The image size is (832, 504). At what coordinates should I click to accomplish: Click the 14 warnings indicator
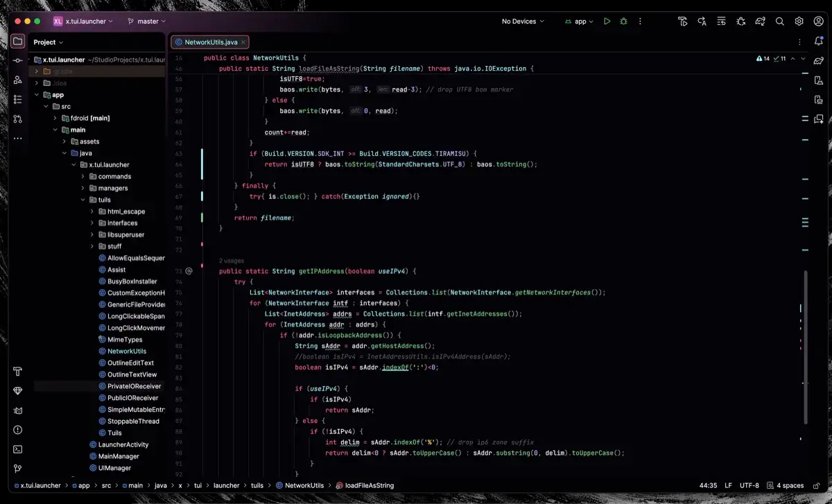pos(763,59)
